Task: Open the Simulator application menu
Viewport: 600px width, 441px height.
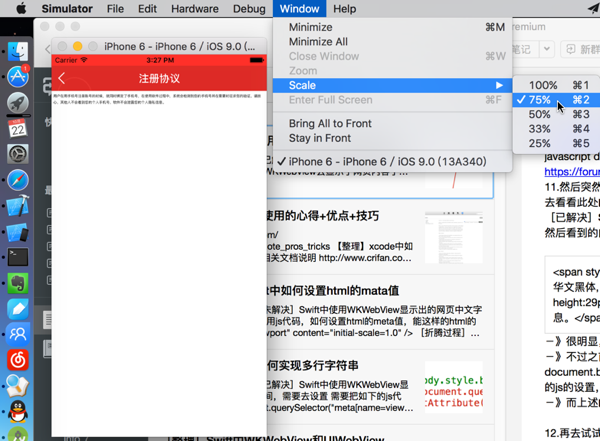Action: (67, 8)
